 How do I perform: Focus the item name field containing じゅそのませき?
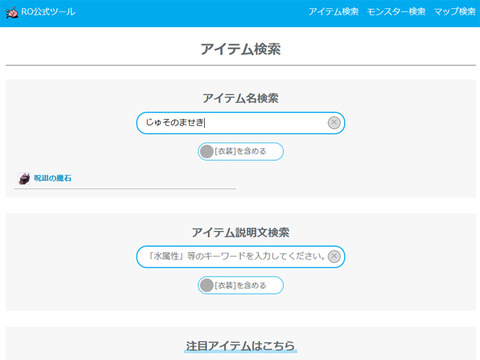coord(240,123)
